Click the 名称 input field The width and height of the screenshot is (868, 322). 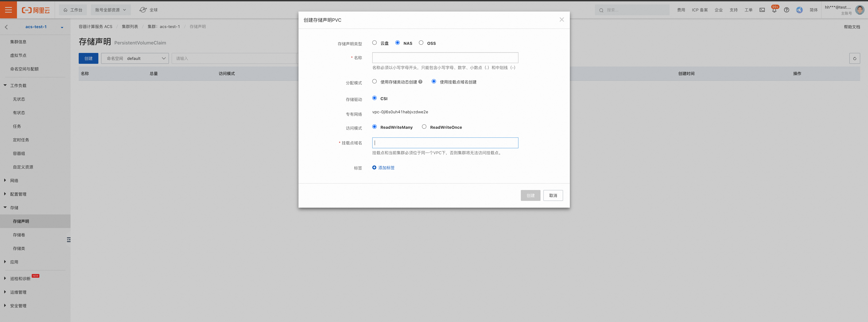445,58
